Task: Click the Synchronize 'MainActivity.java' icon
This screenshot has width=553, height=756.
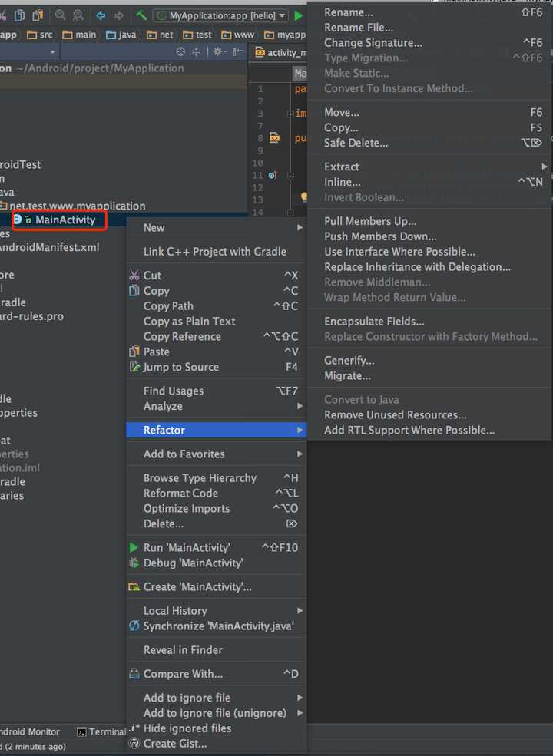Action: 134,626
